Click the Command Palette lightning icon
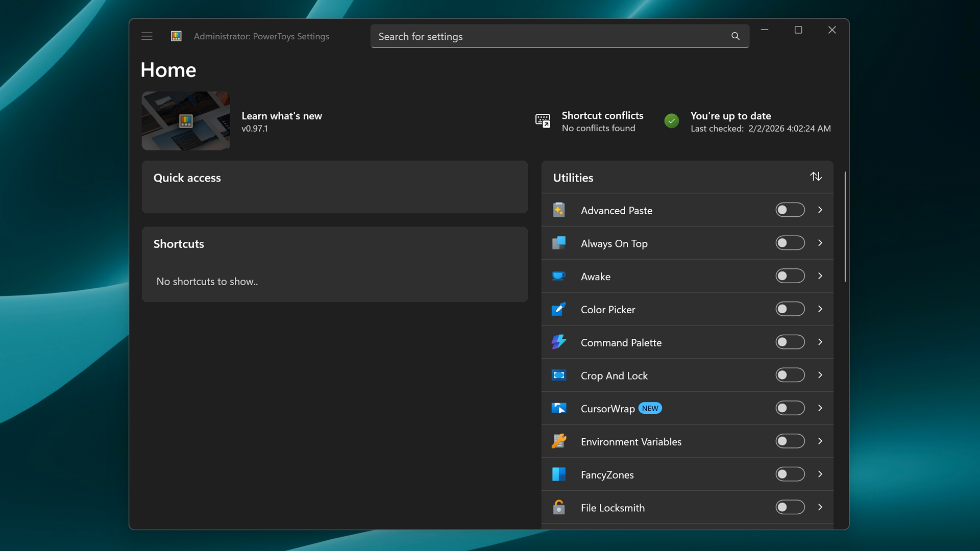 (x=559, y=342)
